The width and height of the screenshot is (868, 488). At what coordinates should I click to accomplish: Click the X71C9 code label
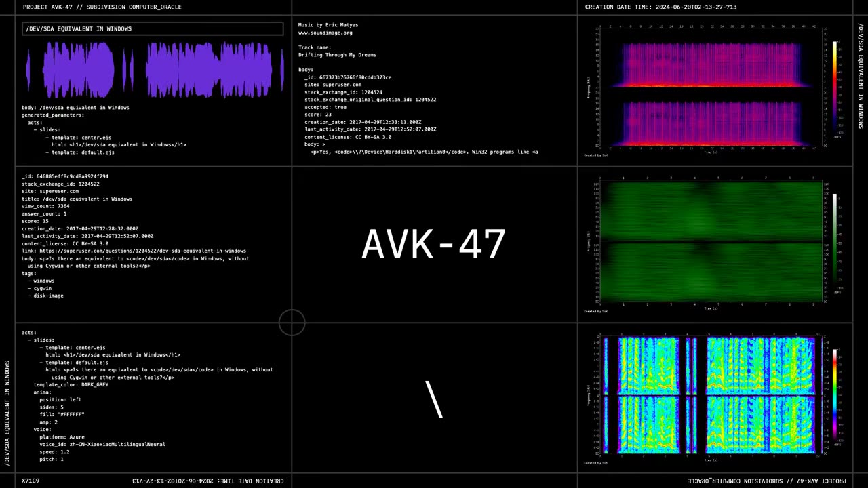point(31,481)
